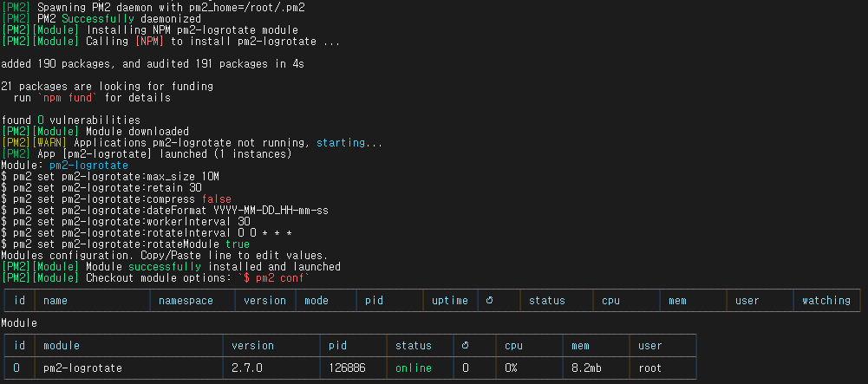The height and width of the screenshot is (384, 868).
Task: Select the version value '2.7.0'
Action: [246, 368]
